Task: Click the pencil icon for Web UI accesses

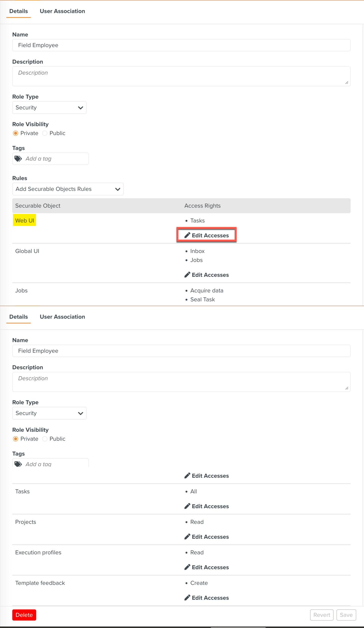Action: click(187, 235)
